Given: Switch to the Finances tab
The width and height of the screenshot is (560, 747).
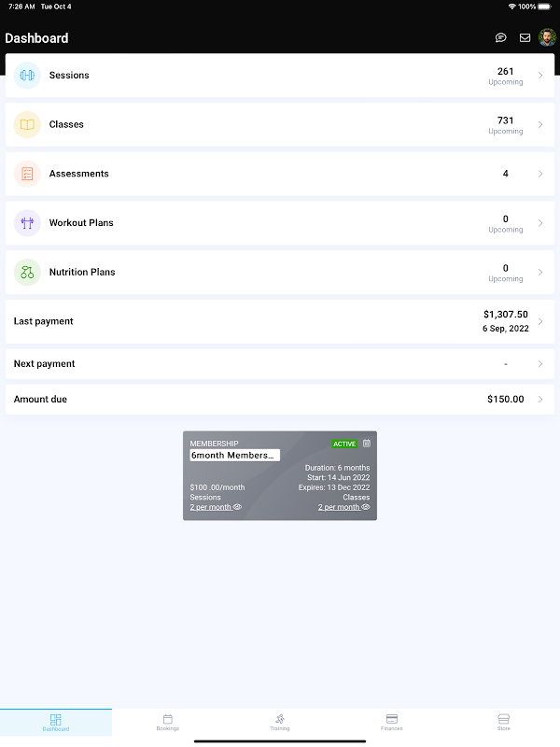Looking at the screenshot, I should 392,722.
